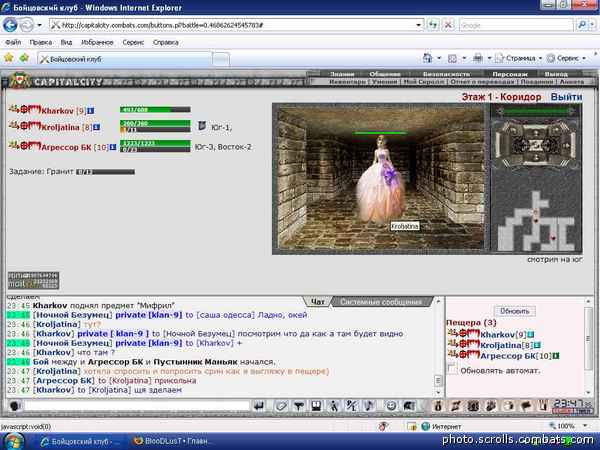Click the Безопасность menu item
Image resolution: width=600 pixels, height=450 pixels.
(446, 74)
